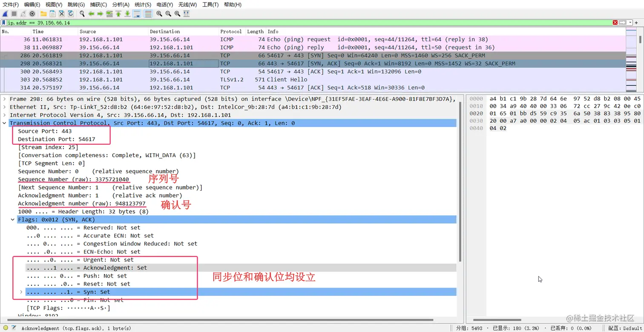Click the 配置: Default profile in status bar
Image resolution: width=644 pixels, height=332 pixels.
coord(625,328)
